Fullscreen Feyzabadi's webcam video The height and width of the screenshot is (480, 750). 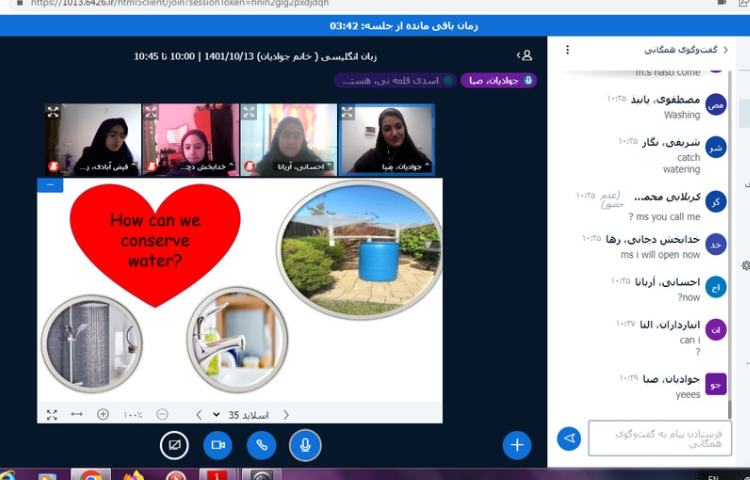click(x=53, y=113)
